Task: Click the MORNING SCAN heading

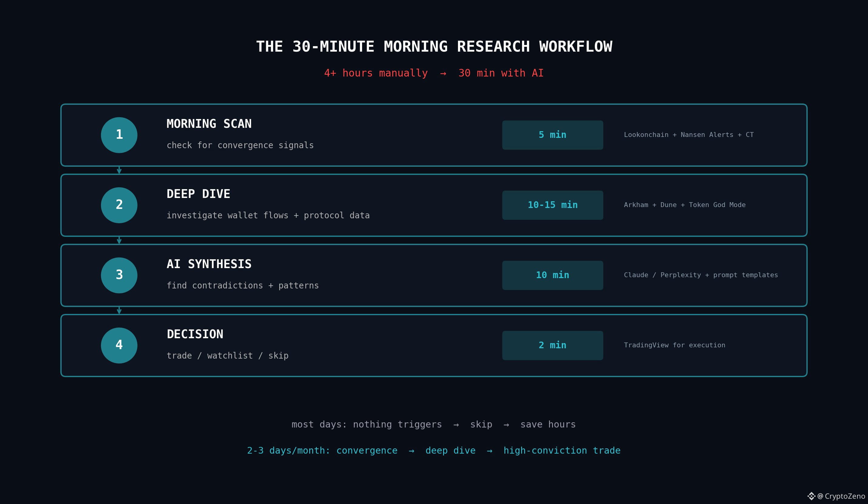Action: pyautogui.click(x=209, y=124)
